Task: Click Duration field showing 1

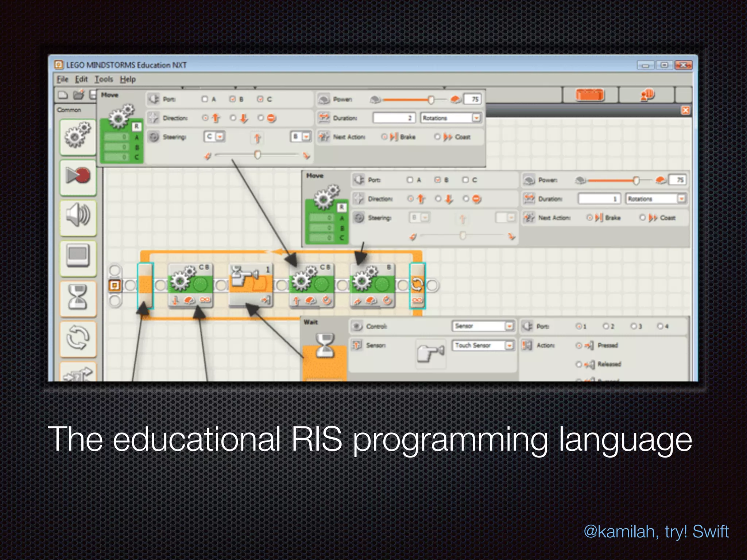Action: click(599, 199)
